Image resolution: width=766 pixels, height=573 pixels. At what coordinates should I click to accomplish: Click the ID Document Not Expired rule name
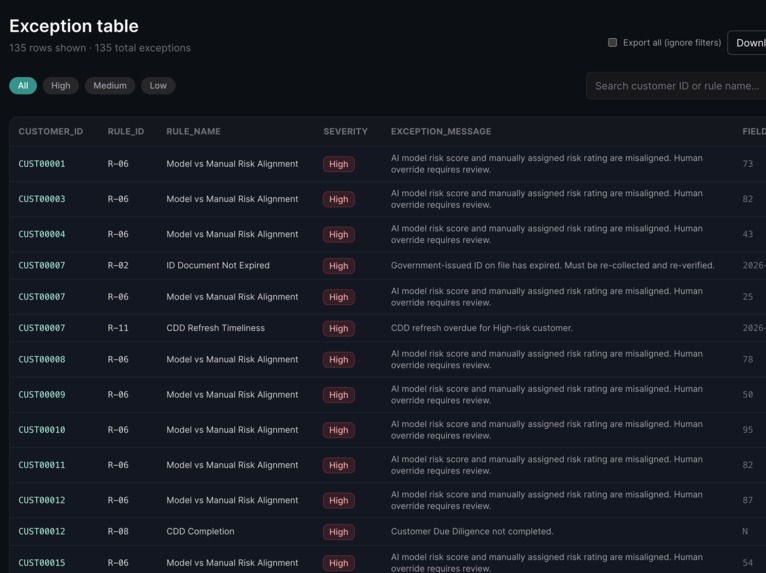pos(218,265)
